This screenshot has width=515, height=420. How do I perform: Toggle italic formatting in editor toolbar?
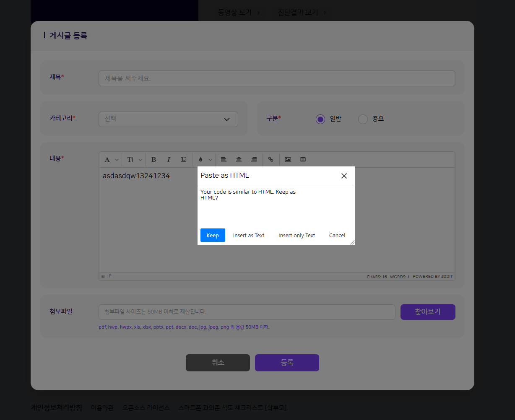[x=169, y=160]
